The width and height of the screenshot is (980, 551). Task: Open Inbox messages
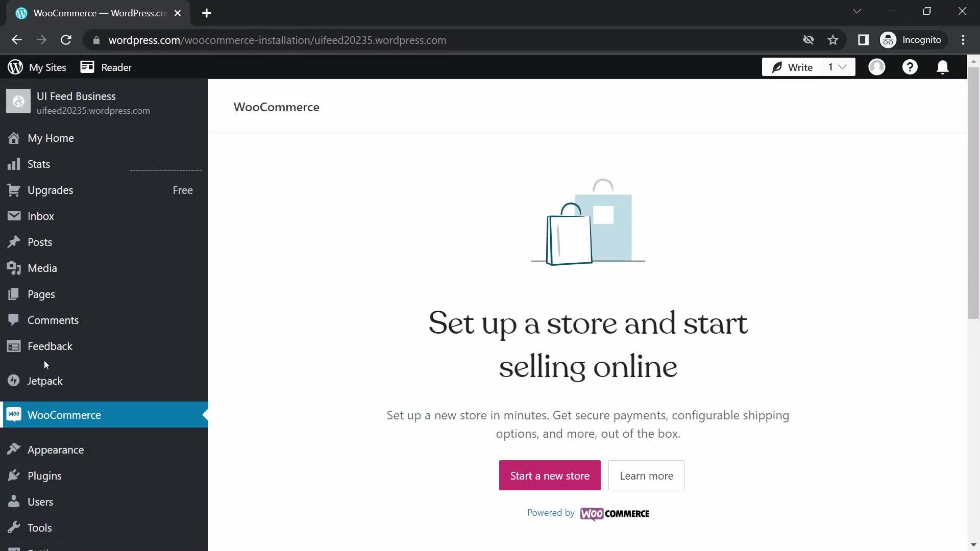(40, 215)
